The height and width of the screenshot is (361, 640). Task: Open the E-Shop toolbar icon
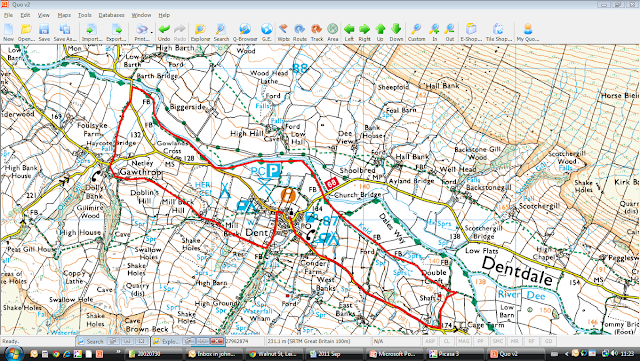click(x=471, y=32)
